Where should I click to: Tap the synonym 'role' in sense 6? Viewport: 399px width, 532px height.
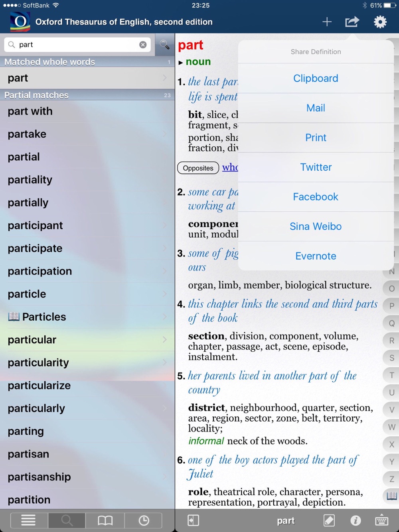(198, 492)
